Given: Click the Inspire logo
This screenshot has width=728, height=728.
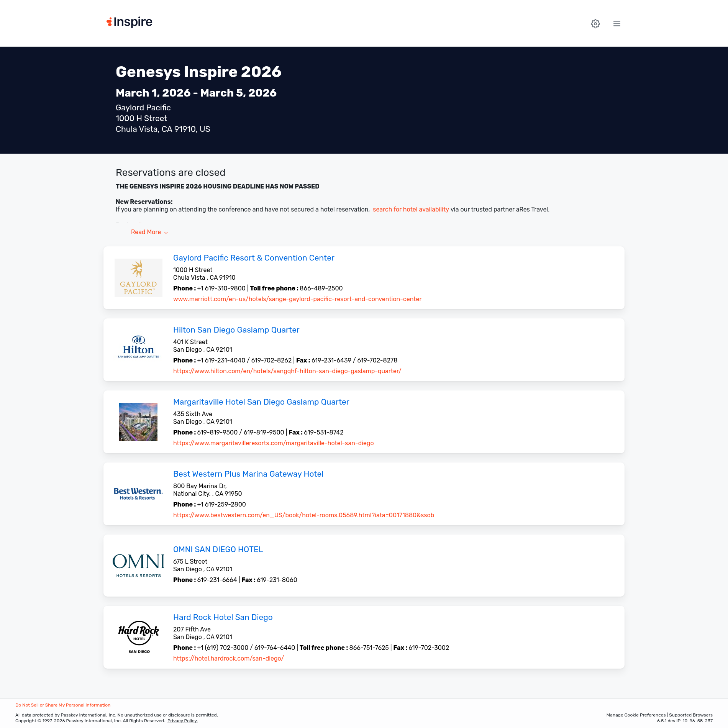Looking at the screenshot, I should pos(130,22).
